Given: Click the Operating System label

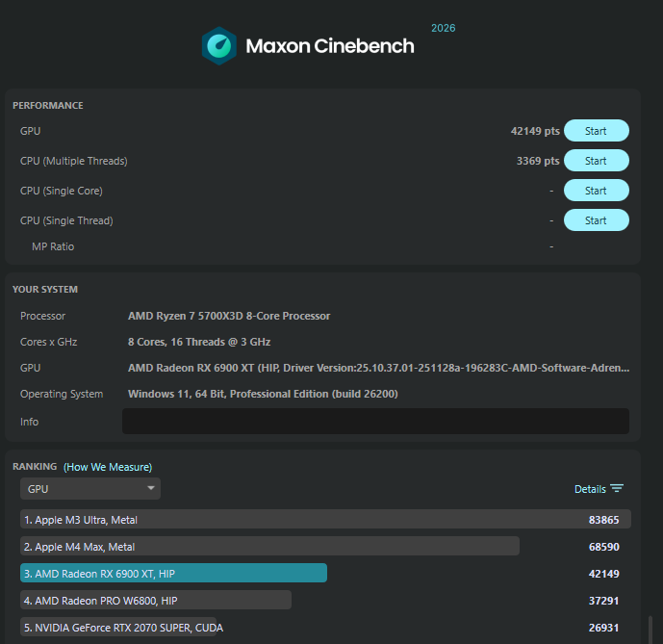Looking at the screenshot, I should pos(62,394).
